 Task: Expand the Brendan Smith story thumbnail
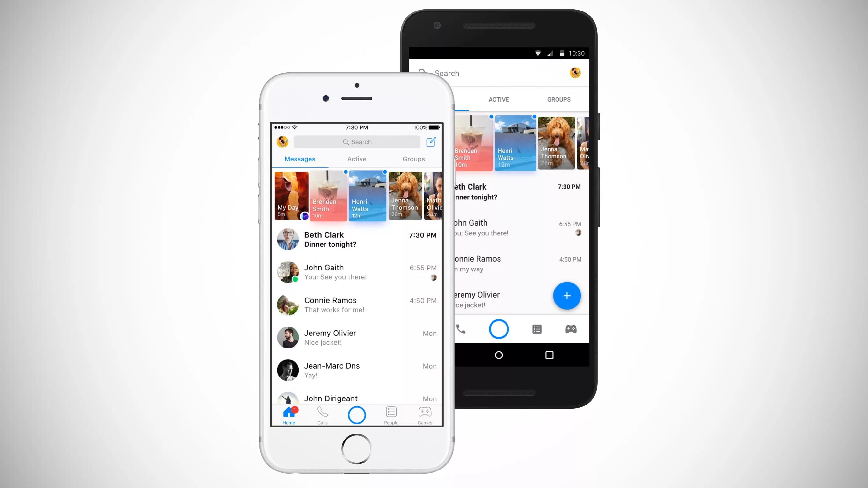(x=328, y=195)
